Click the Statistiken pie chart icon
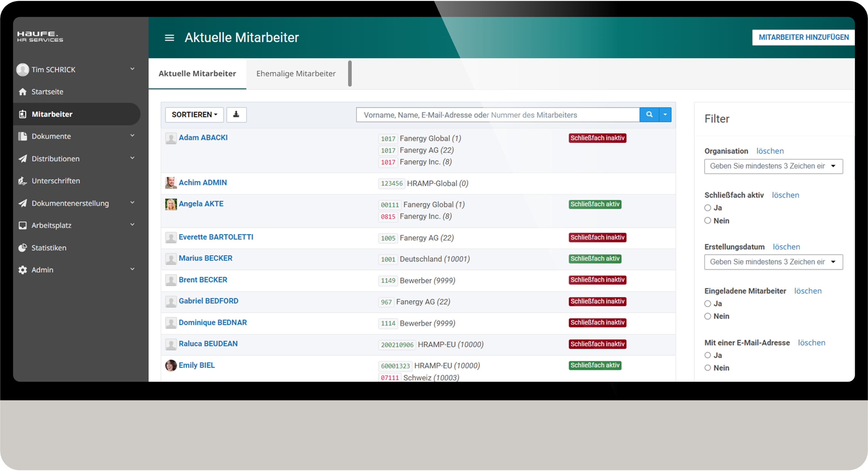The width and height of the screenshot is (868, 471). pyautogui.click(x=22, y=248)
